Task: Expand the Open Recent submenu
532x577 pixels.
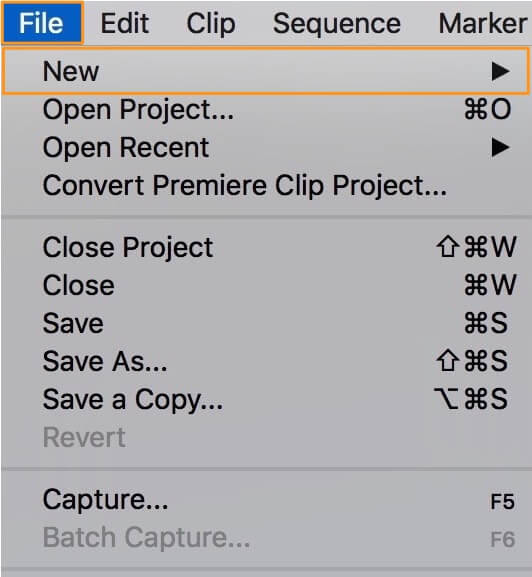Action: pos(266,148)
